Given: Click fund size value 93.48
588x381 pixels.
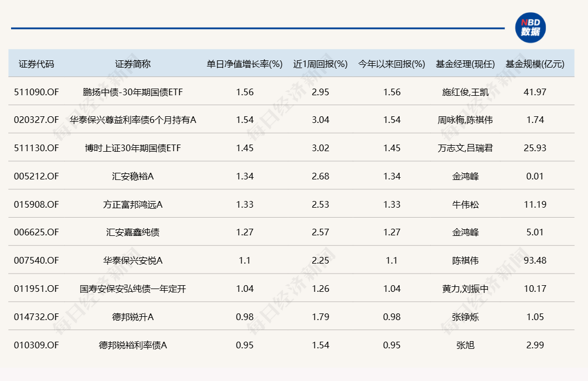Looking at the screenshot, I should tap(535, 260).
